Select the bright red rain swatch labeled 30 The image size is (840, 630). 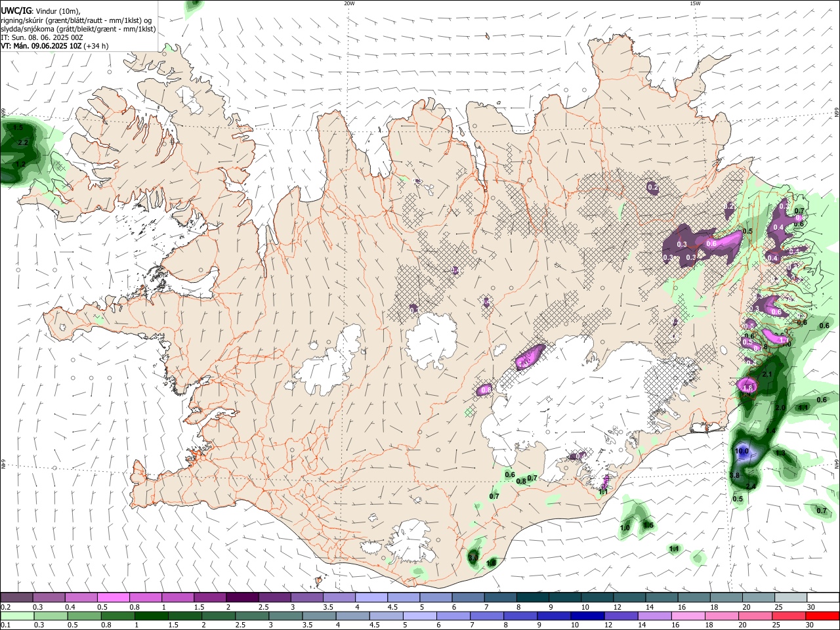(x=822, y=616)
